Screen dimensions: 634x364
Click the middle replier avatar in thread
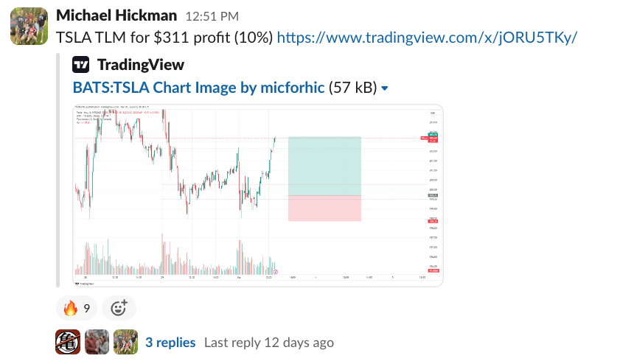(97, 342)
